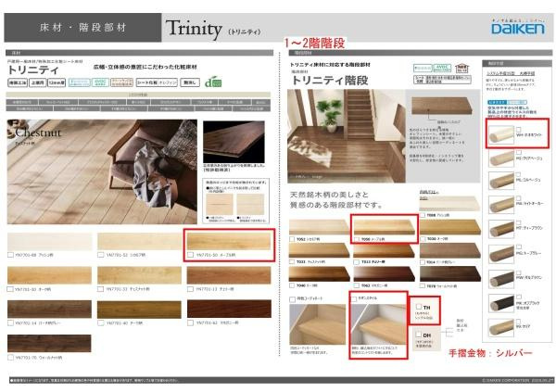The image size is (556, 392).
Task: Check the TH riser option box
Action: click(x=419, y=307)
